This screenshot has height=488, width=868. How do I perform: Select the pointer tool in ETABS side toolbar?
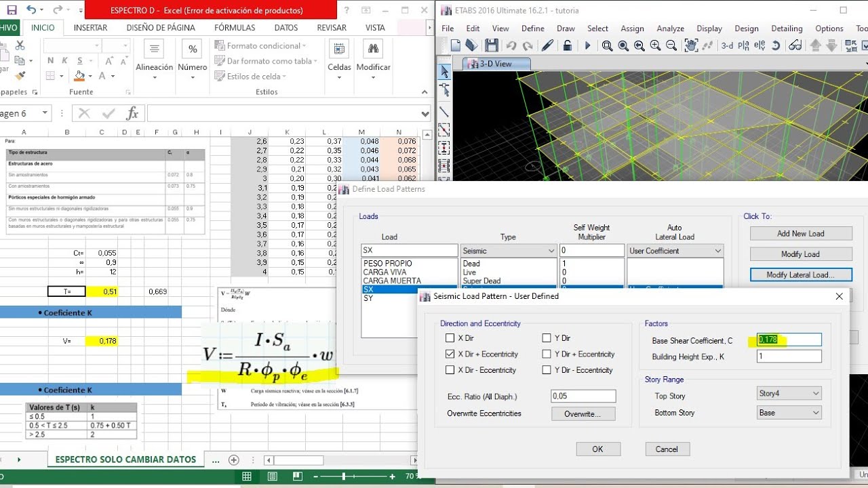click(444, 71)
